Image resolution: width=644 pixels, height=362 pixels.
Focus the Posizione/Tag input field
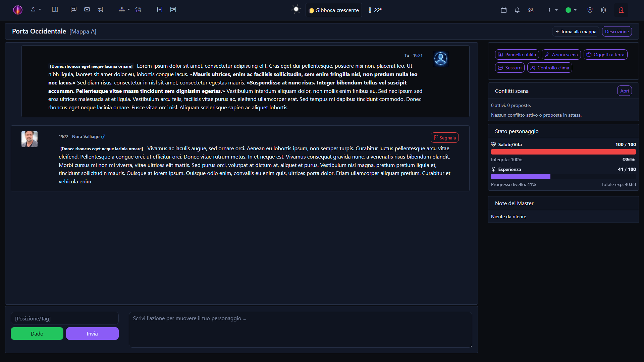tap(65, 318)
